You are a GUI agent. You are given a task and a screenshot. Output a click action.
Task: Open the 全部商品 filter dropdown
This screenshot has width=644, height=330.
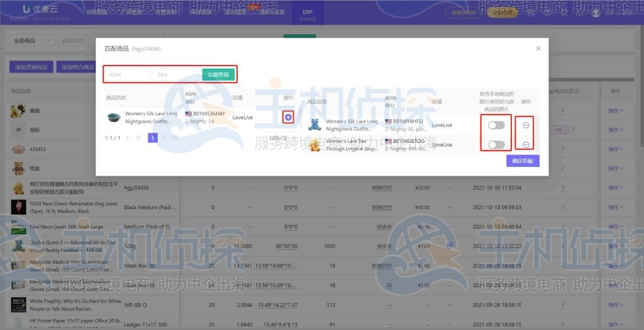pyautogui.click(x=32, y=41)
